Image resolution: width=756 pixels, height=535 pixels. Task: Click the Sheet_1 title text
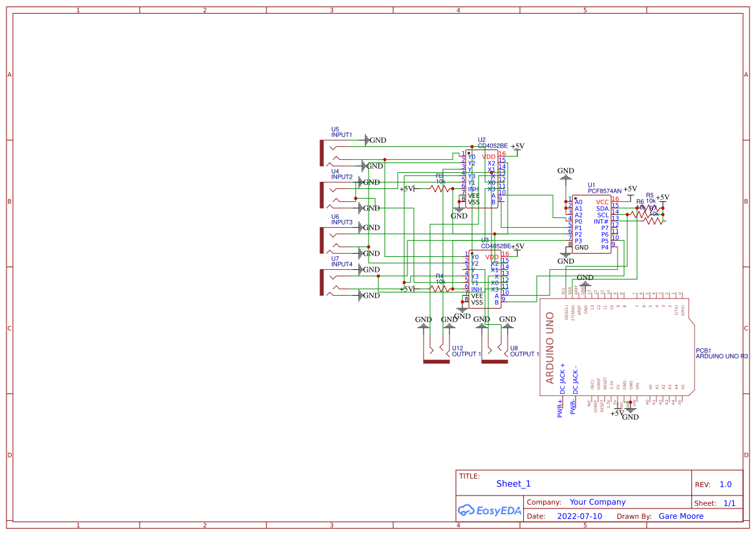(513, 484)
